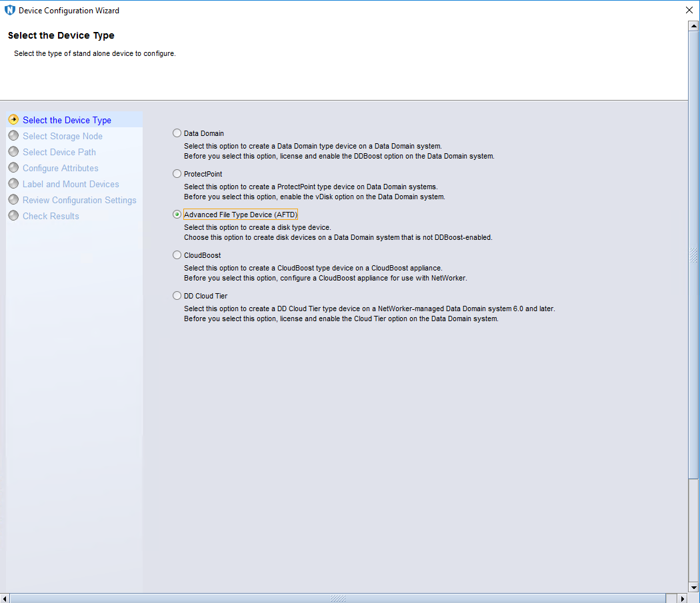
Task: Jump to Review Configuration Settings step
Action: 79,201
